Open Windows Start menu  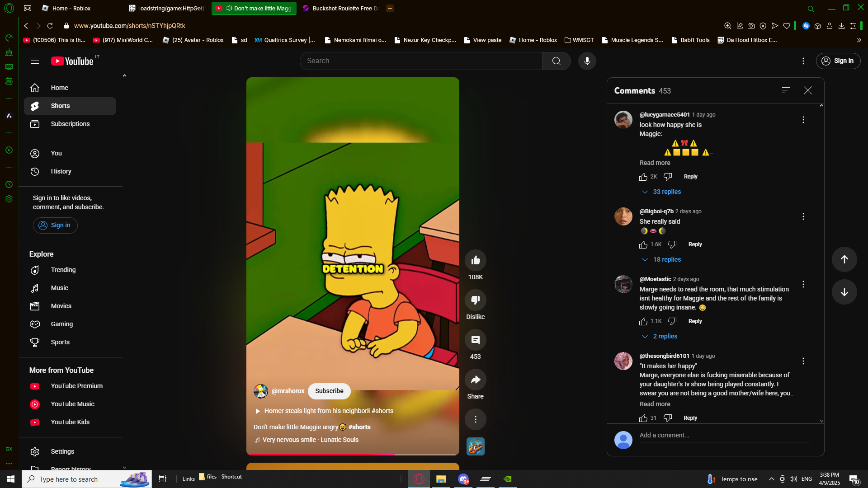coord(11,479)
